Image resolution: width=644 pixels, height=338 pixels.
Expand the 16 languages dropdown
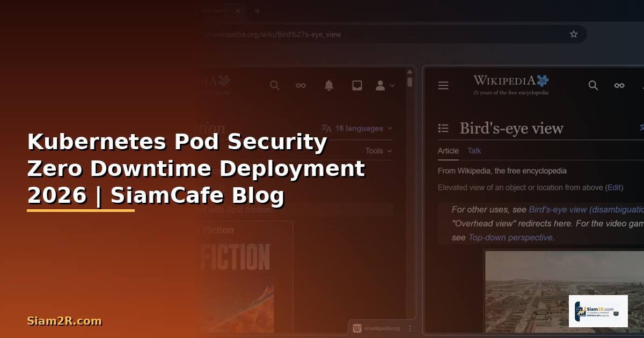click(x=357, y=128)
